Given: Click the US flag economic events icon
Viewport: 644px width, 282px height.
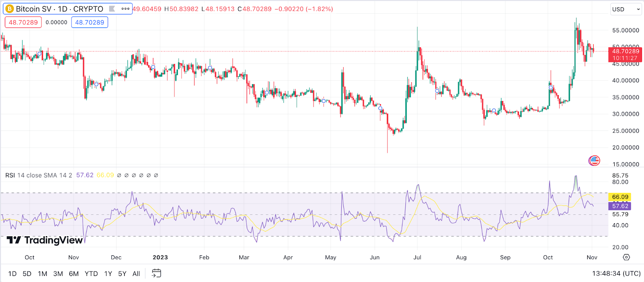Looking at the screenshot, I should click(594, 160).
